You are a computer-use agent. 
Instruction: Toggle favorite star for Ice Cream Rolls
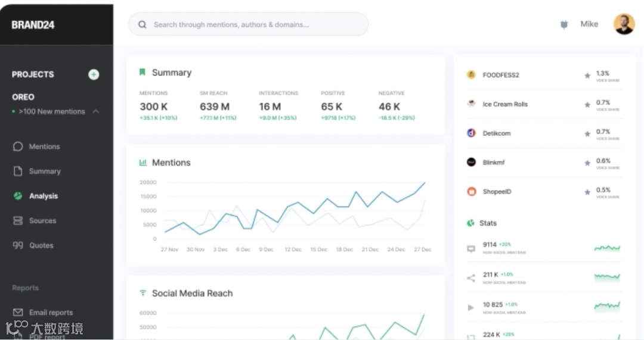click(x=587, y=105)
